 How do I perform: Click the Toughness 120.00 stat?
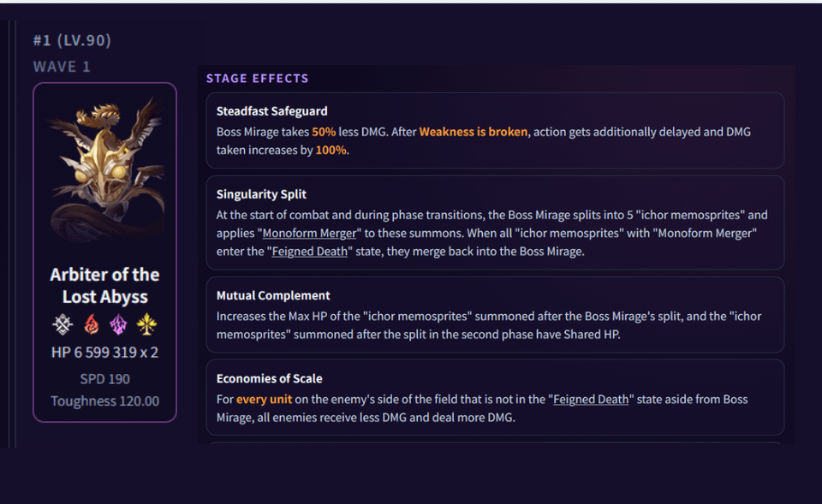pyautogui.click(x=104, y=401)
